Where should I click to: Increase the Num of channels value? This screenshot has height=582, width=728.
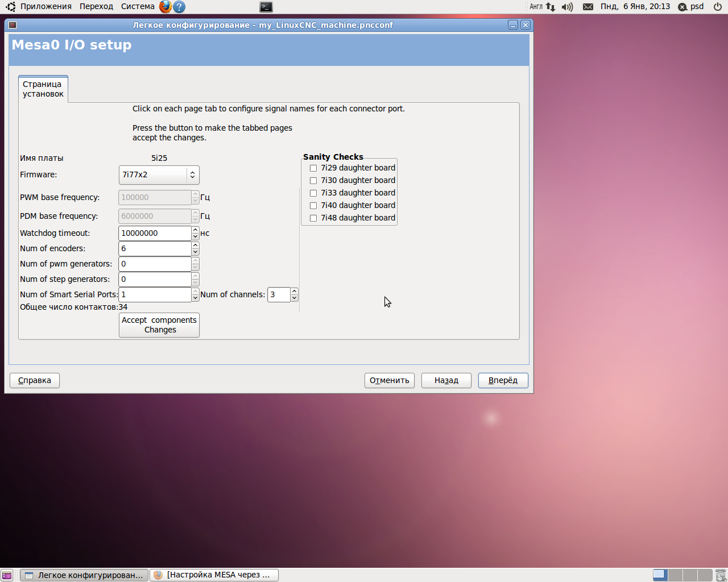pyautogui.click(x=294, y=291)
